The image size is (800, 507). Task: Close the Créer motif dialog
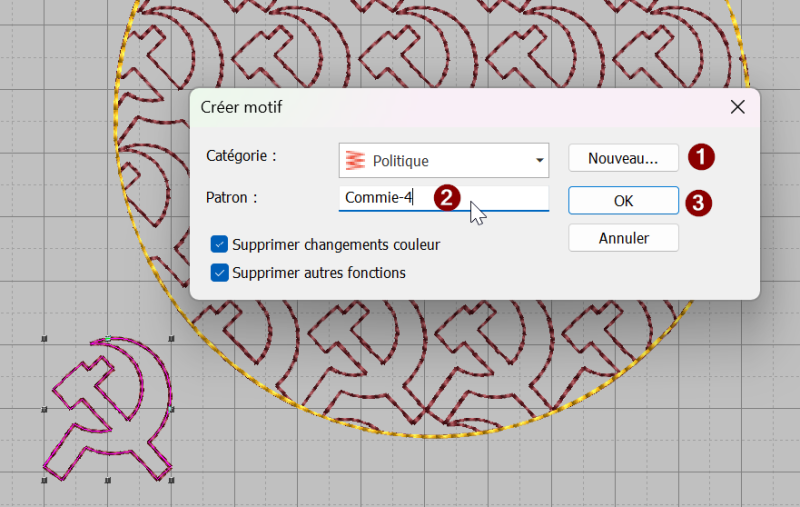[x=737, y=107]
